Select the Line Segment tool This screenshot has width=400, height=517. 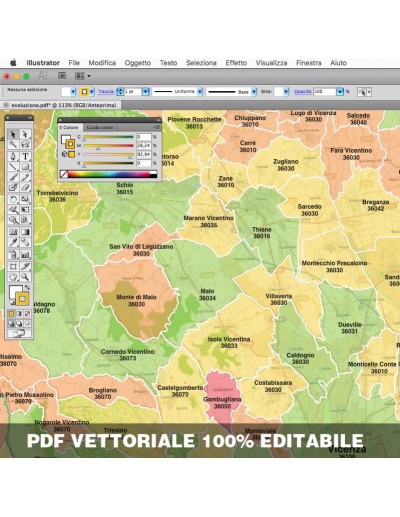pos(13,167)
